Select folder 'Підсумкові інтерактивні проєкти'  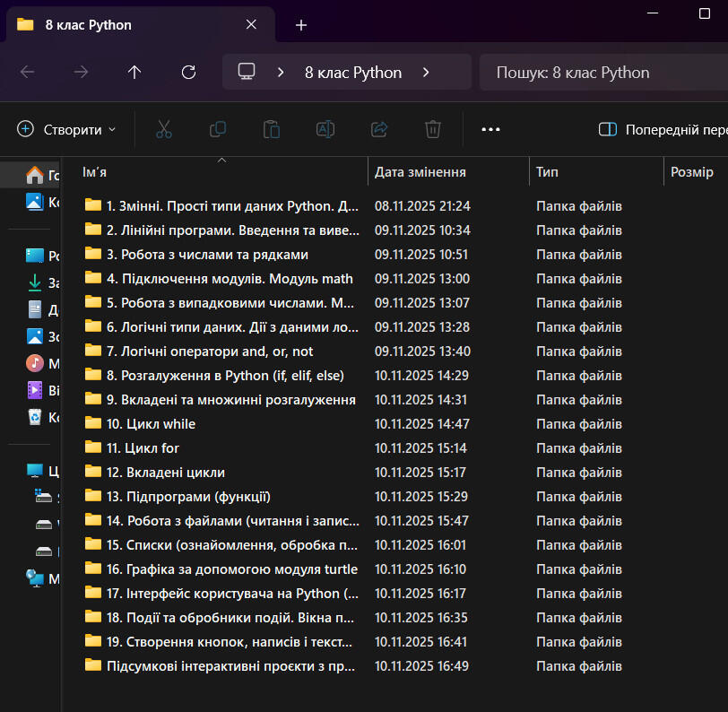pyautogui.click(x=221, y=666)
